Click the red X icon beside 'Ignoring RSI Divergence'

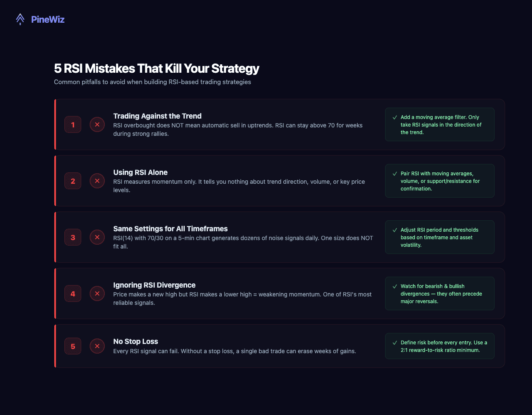click(x=97, y=293)
